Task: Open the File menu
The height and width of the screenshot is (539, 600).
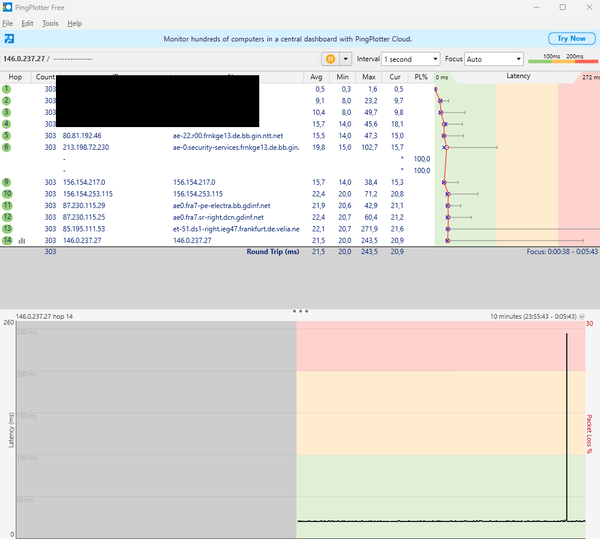Action: tap(7, 23)
